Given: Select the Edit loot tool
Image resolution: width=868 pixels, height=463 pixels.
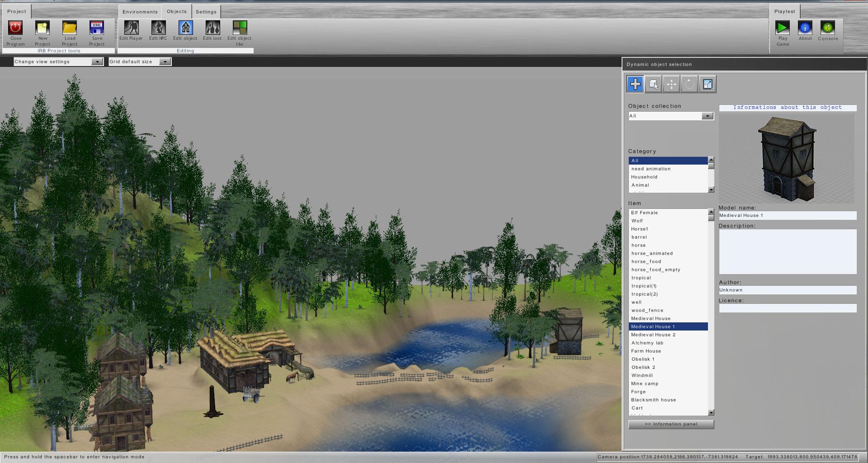Looking at the screenshot, I should click(212, 28).
